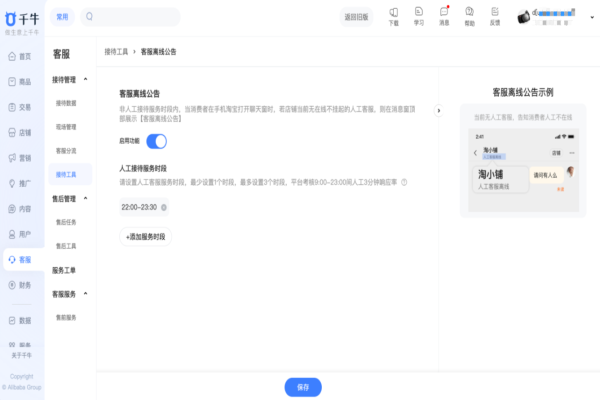Click the 学习 learning icon
This screenshot has width=600, height=400.
point(418,16)
